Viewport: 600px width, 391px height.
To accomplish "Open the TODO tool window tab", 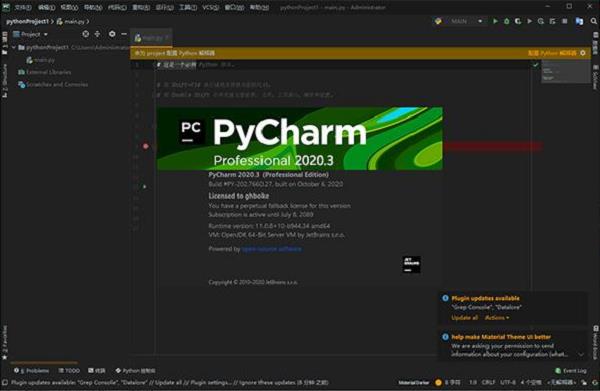I will [69, 370].
